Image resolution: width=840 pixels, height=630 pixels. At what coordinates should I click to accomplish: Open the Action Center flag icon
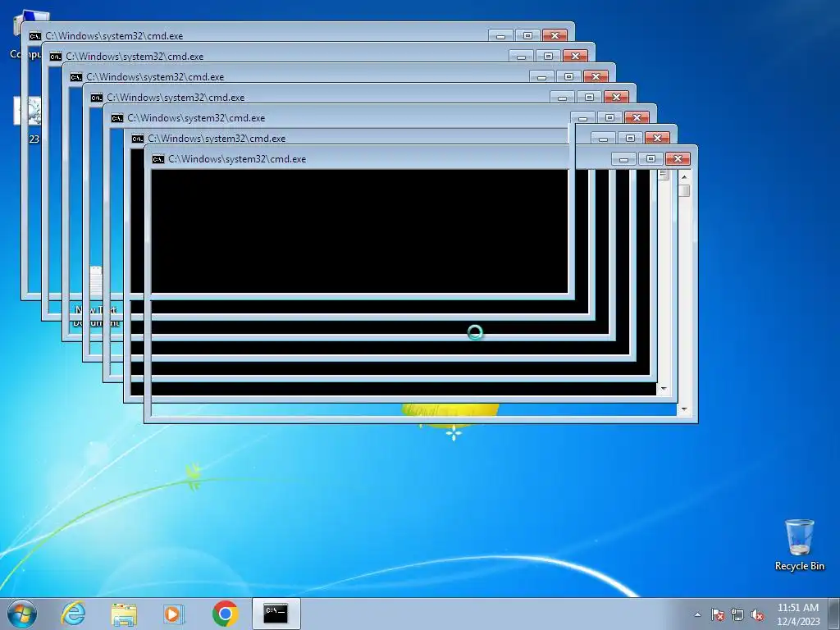717,614
